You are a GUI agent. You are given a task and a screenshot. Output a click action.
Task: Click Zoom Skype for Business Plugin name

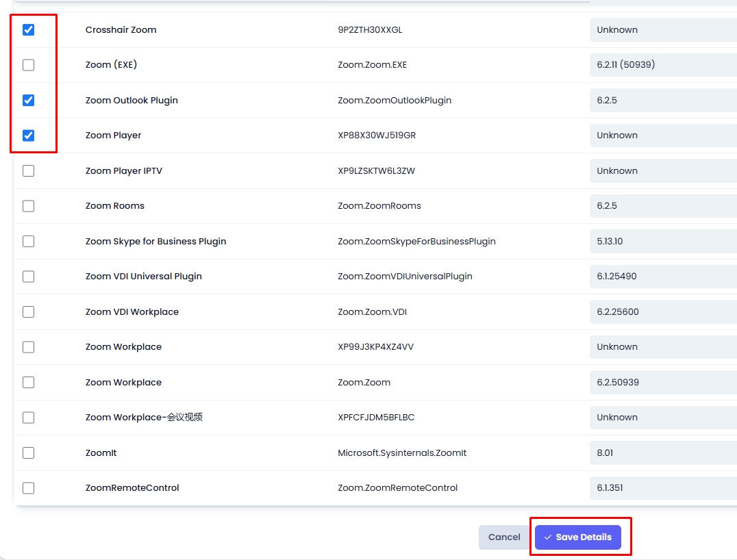pos(155,241)
